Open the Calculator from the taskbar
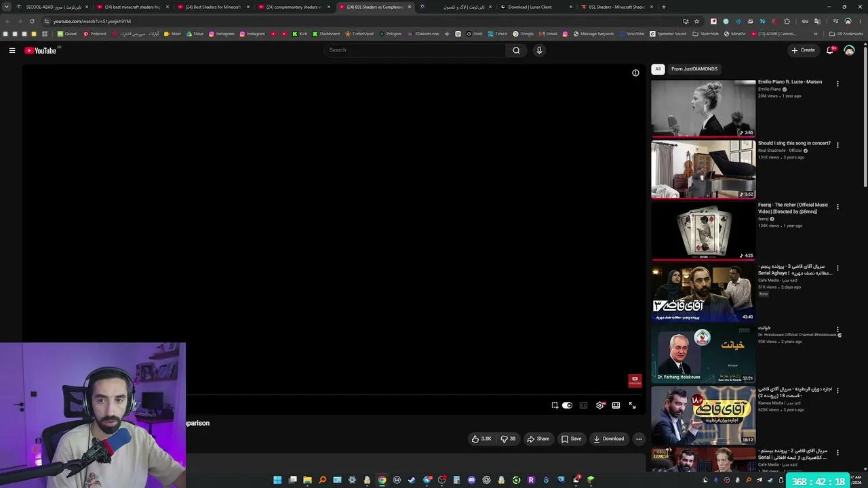Viewport: 868px width, 488px height. (x=456, y=480)
